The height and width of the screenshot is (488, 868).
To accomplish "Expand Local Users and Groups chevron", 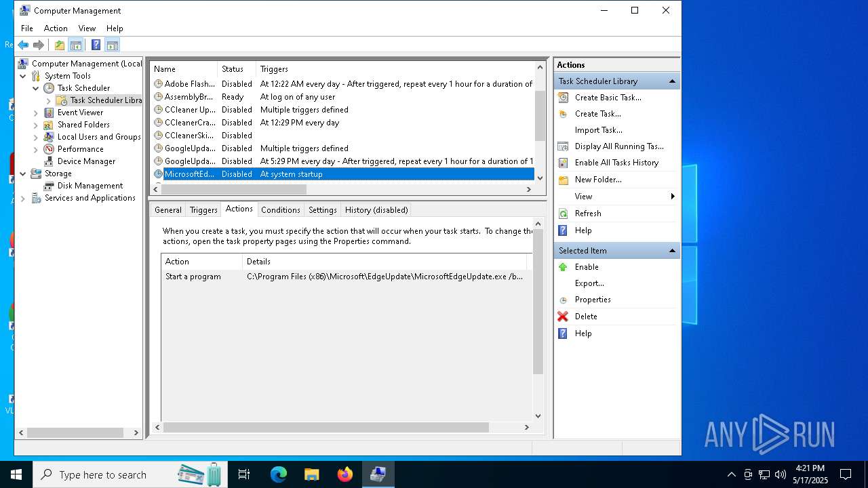I will 36,137.
